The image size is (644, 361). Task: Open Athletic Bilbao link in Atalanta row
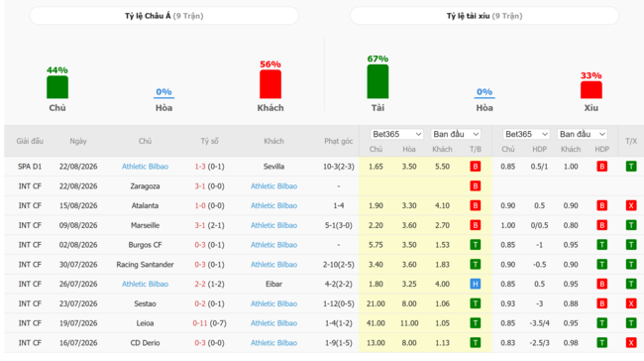[x=273, y=205]
